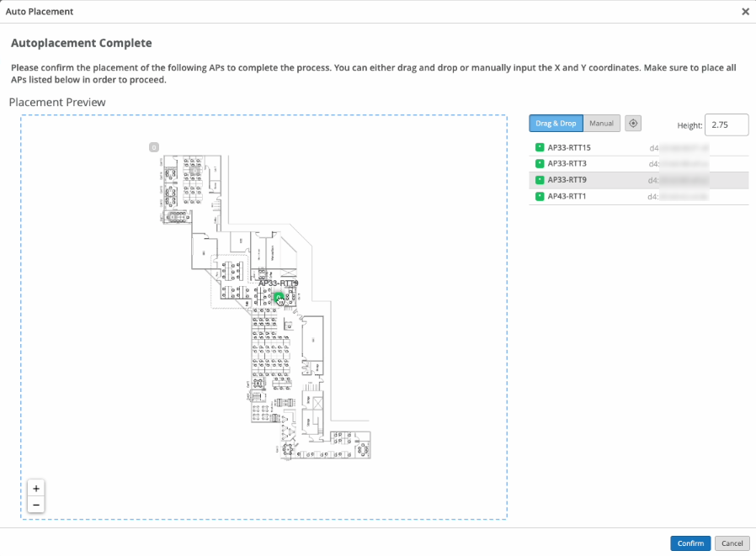Zoom out the floor plan with minus
The width and height of the screenshot is (756, 556).
[36, 505]
